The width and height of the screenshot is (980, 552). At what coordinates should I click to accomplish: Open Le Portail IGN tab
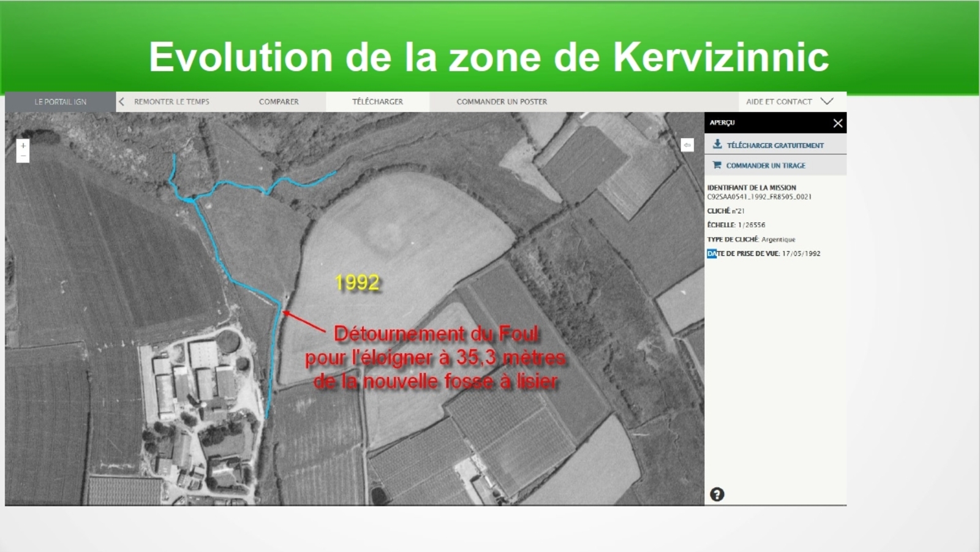[60, 102]
